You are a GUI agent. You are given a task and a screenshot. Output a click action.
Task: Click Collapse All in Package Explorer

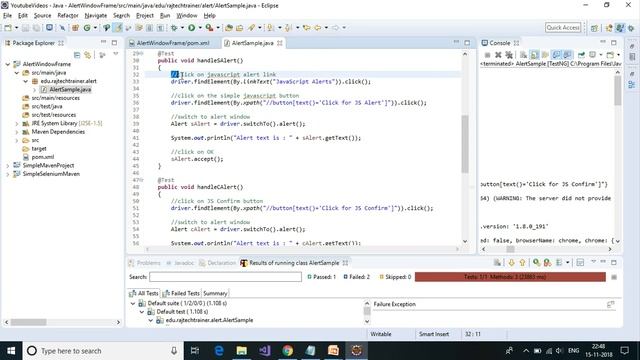77,55
